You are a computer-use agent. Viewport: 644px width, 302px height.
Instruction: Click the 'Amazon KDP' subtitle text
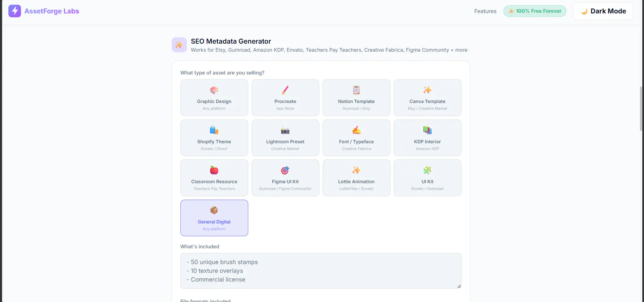[427, 149]
